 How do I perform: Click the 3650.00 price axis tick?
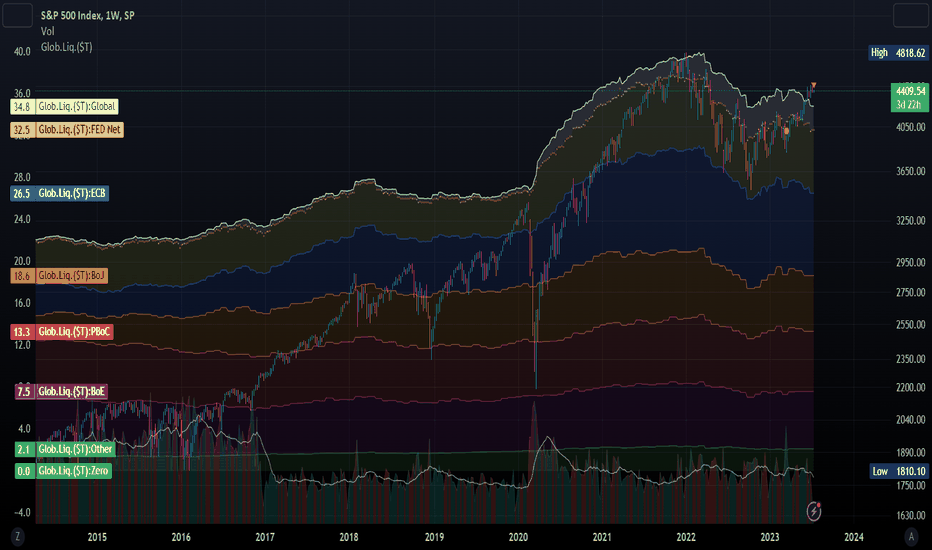click(x=911, y=171)
